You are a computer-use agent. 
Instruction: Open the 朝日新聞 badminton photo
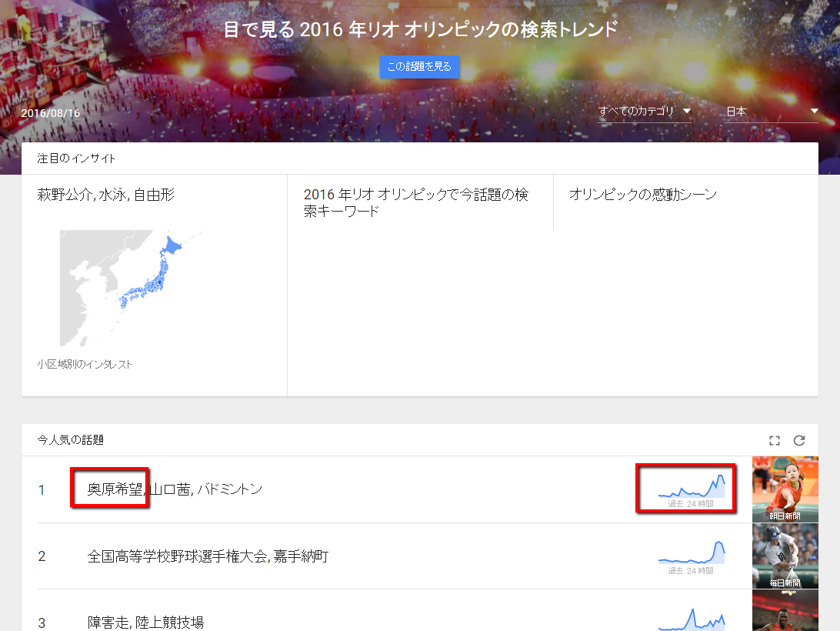pos(785,488)
